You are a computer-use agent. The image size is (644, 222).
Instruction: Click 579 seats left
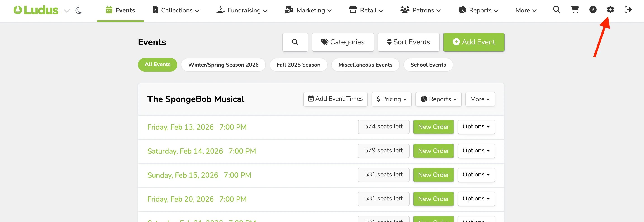383,151
